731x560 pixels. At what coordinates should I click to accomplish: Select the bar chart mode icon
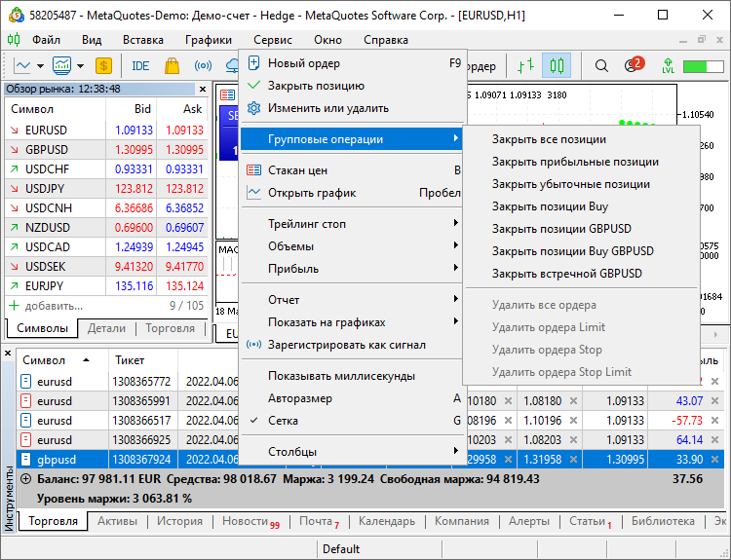[x=526, y=65]
